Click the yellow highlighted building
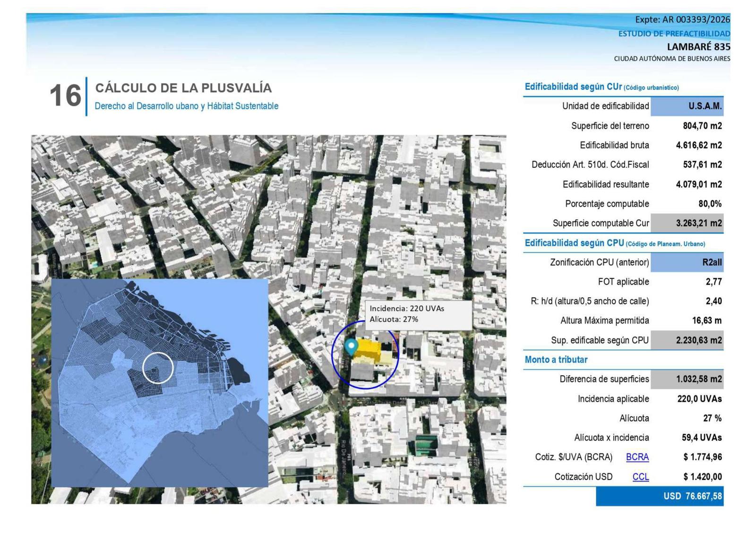The image size is (756, 534). coord(369,351)
